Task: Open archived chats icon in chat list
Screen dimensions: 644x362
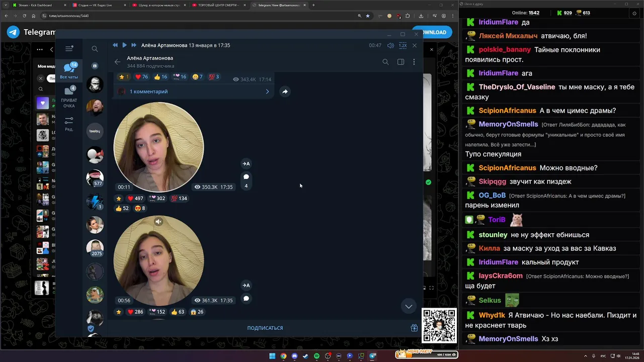Action: pos(95,66)
